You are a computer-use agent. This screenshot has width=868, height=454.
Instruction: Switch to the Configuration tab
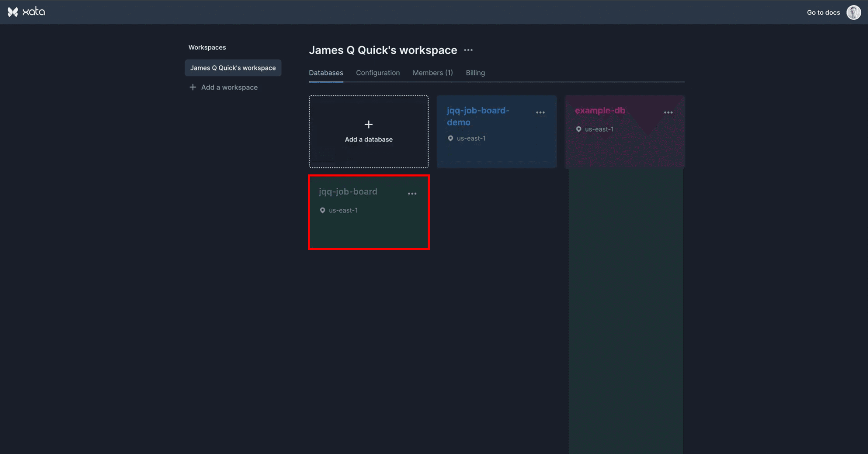tap(378, 73)
